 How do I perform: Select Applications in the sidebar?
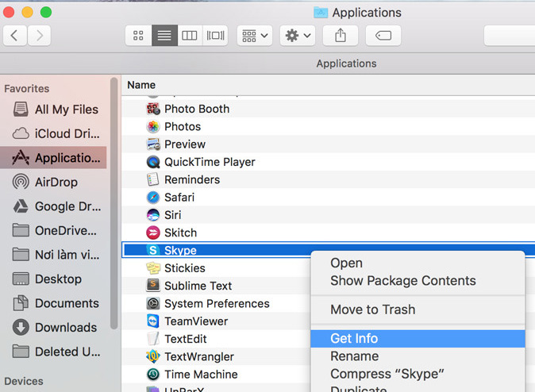pyautogui.click(x=53, y=158)
